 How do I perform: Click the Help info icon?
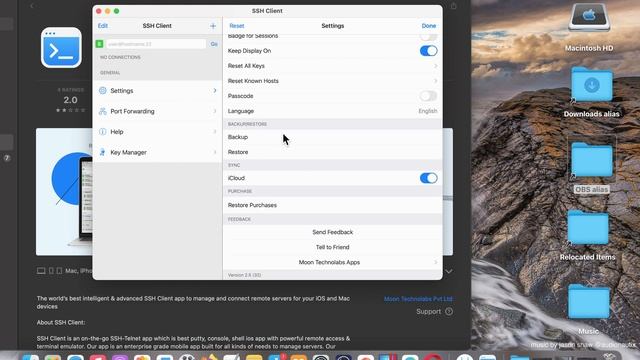tap(102, 131)
